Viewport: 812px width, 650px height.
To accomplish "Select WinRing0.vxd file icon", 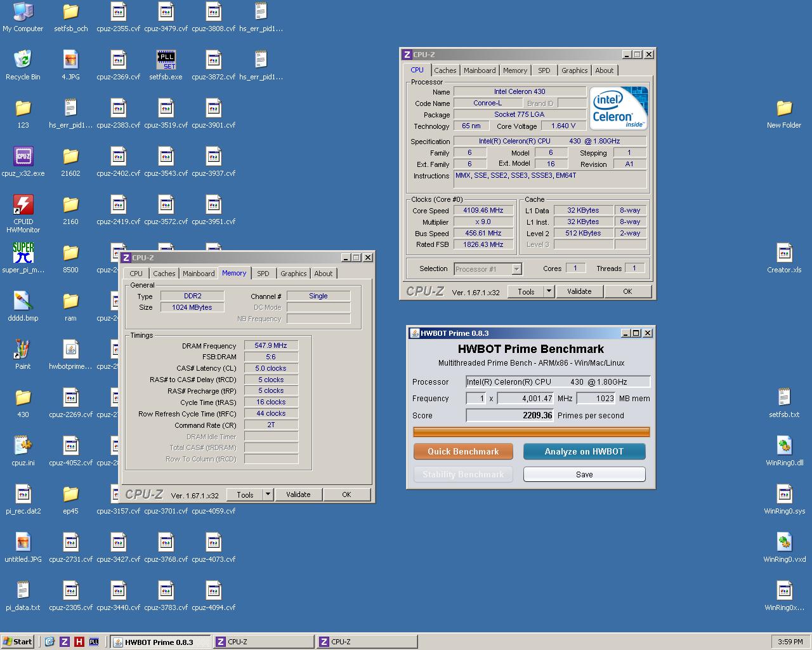I will click(x=784, y=548).
